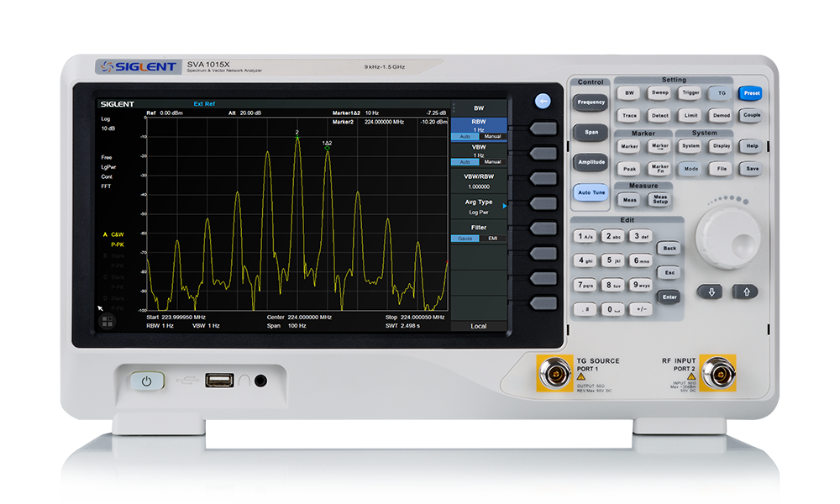Push the Demod key

721,115
